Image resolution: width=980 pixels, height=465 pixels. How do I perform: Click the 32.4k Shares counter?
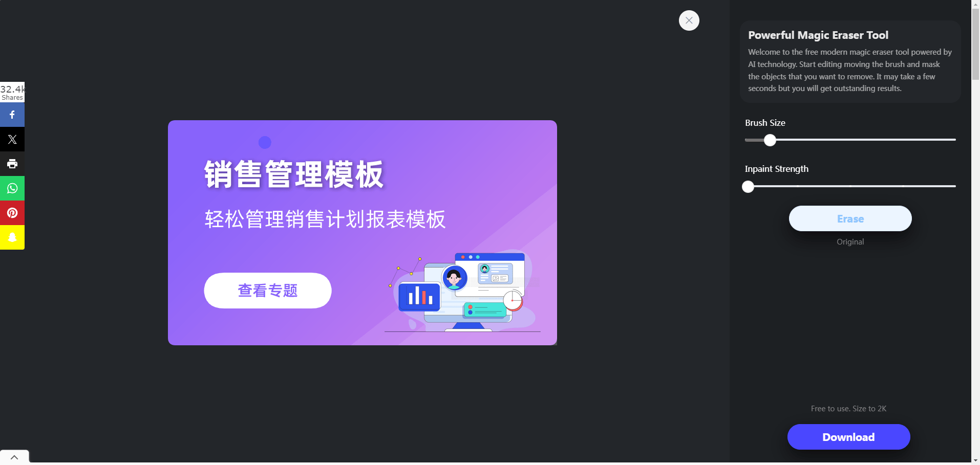tap(12, 92)
